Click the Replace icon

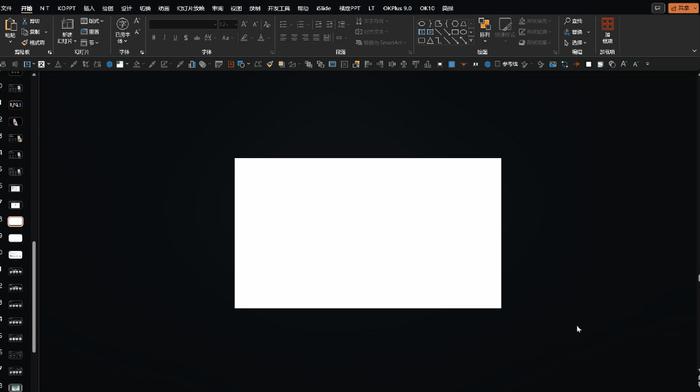[567, 32]
